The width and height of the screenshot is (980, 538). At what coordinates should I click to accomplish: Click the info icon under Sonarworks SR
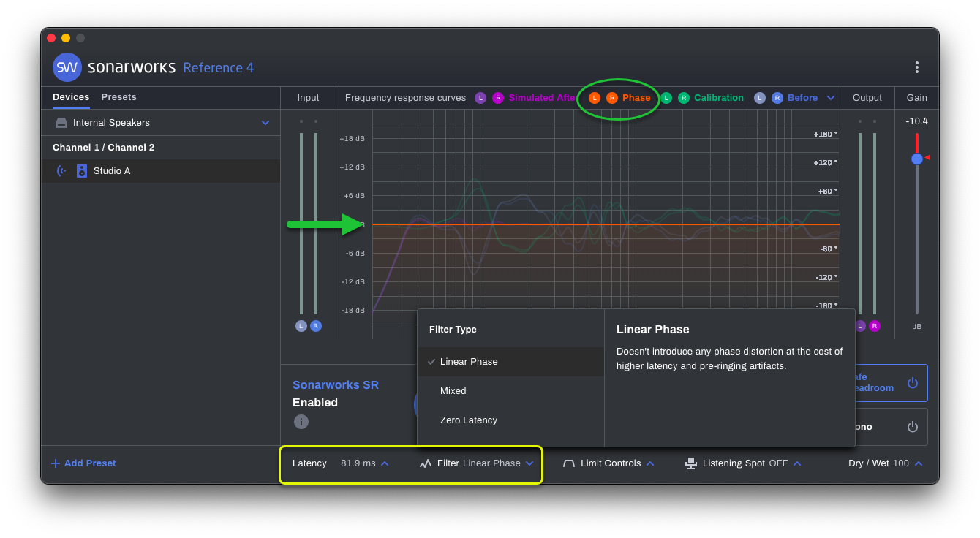click(x=301, y=422)
